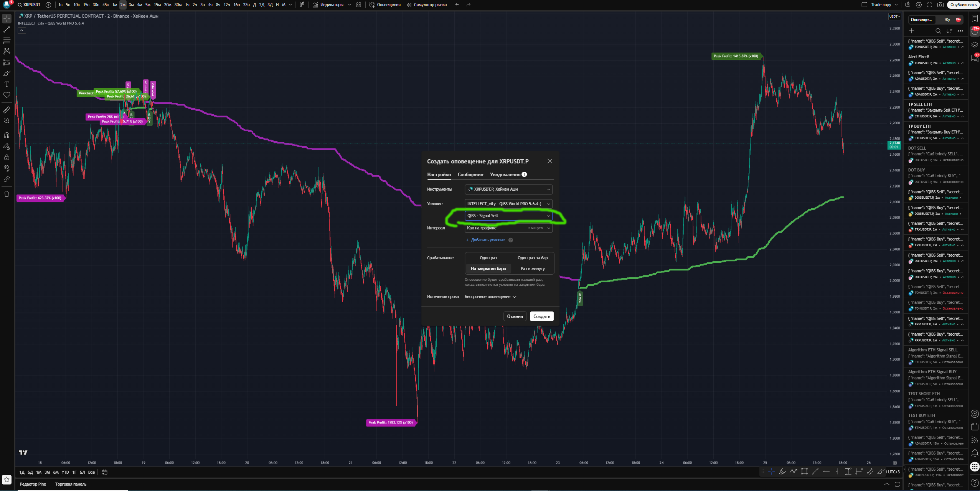Viewport: 980px width, 491px height.
Task: Open the layout templates grid icon
Action: pos(358,5)
